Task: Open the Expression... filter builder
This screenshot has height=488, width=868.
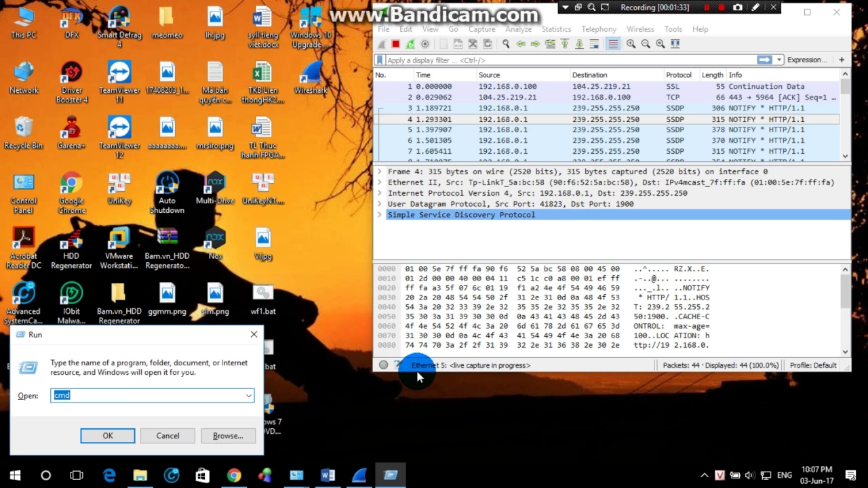Action: coord(806,60)
